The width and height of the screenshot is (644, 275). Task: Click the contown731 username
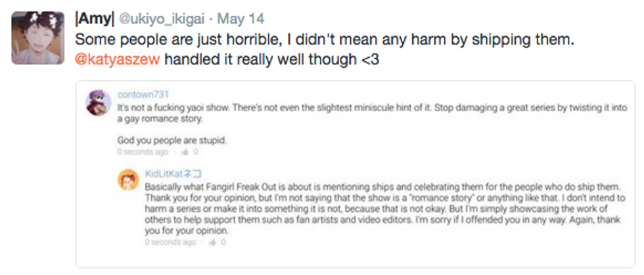(143, 95)
